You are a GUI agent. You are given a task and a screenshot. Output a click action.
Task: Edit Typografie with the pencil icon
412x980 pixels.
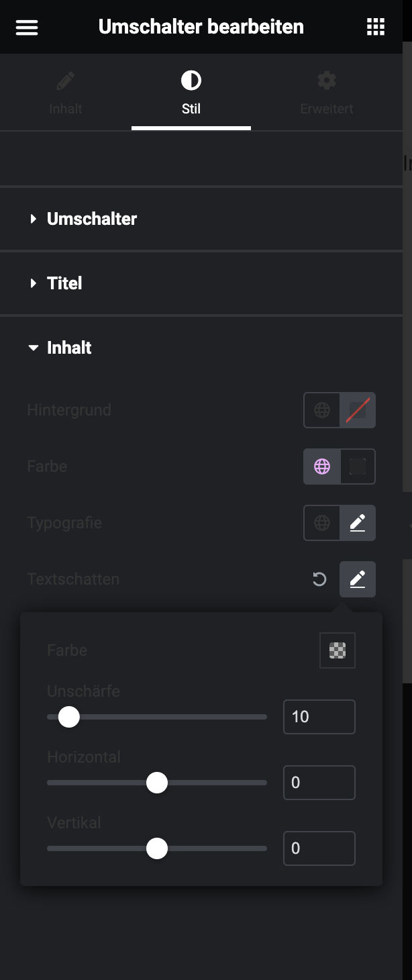pos(358,523)
